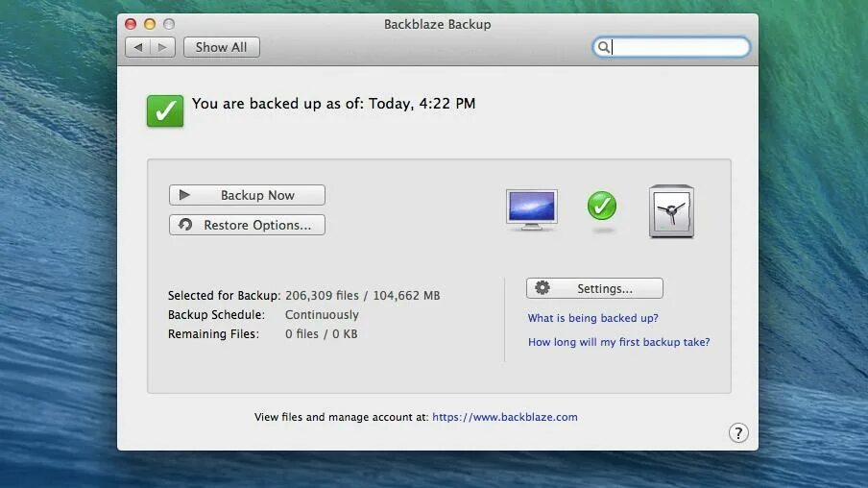This screenshot has height=488, width=868.
Task: Click the 'Backup Schedule:' label
Action: (x=216, y=315)
